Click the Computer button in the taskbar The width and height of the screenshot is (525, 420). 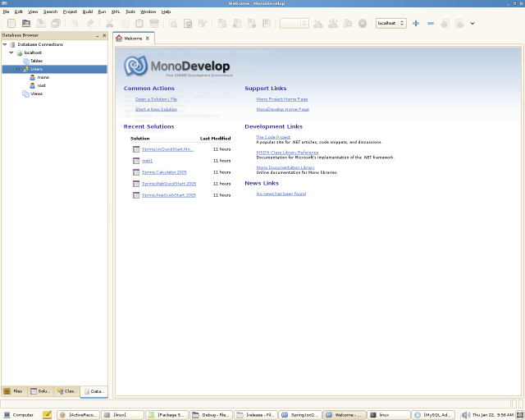tap(19, 415)
